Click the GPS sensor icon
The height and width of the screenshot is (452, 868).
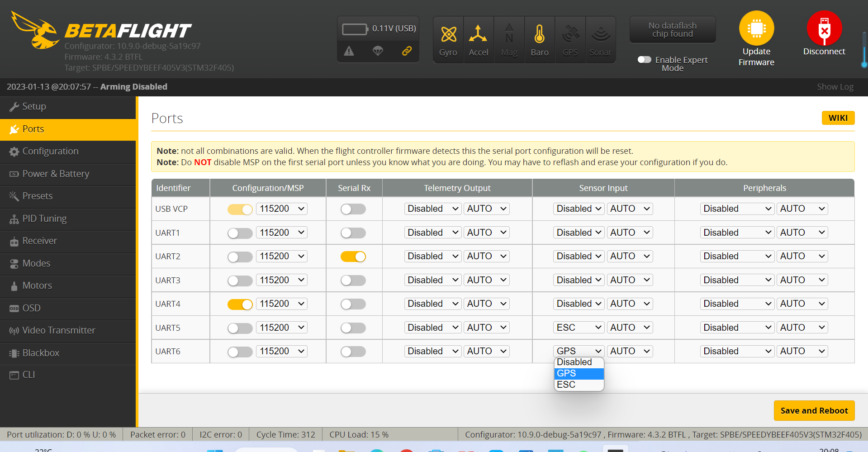click(570, 34)
